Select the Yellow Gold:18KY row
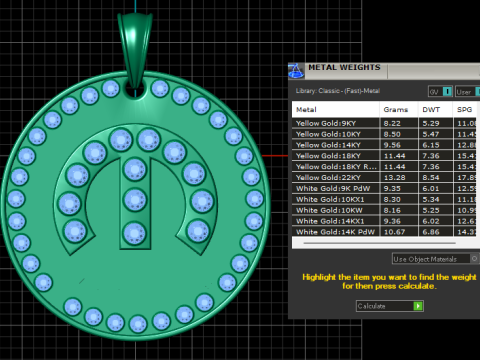Image resolution: width=480 pixels, height=360 pixels. tap(384, 156)
